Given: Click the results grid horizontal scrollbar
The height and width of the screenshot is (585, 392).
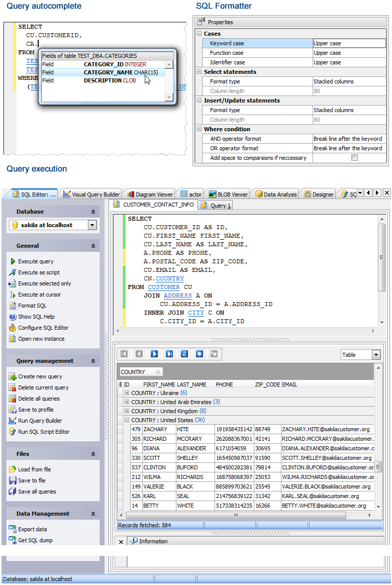Looking at the screenshot, I should click(236, 515).
